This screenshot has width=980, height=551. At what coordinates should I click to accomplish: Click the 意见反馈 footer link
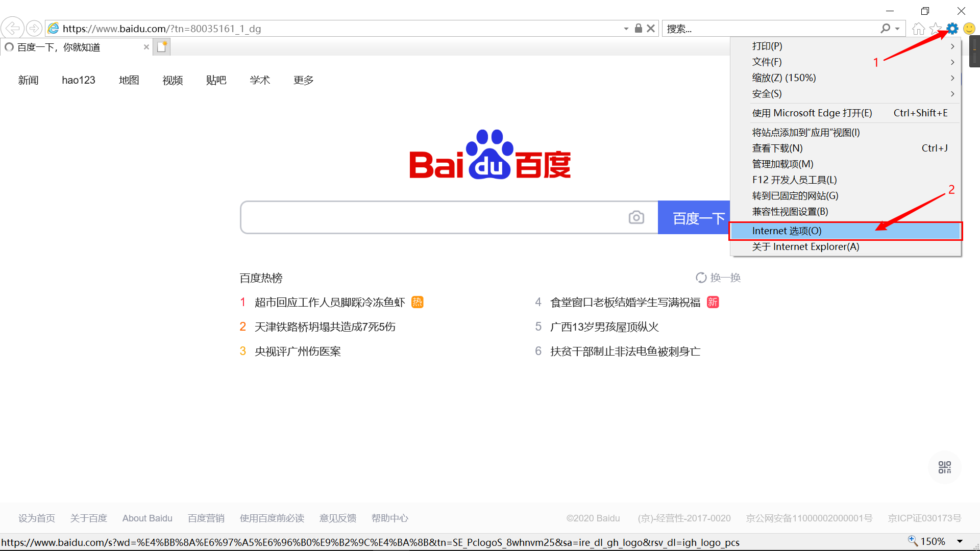click(x=338, y=518)
